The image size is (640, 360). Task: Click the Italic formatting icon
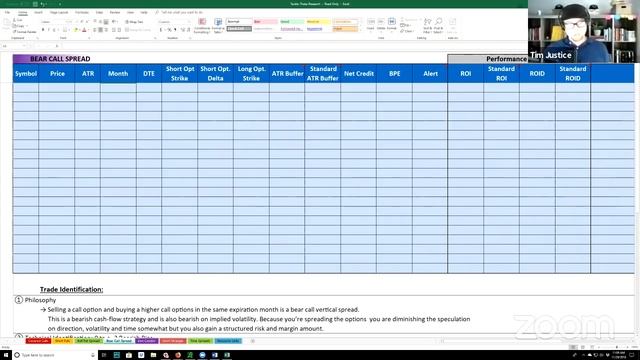pos(49,30)
